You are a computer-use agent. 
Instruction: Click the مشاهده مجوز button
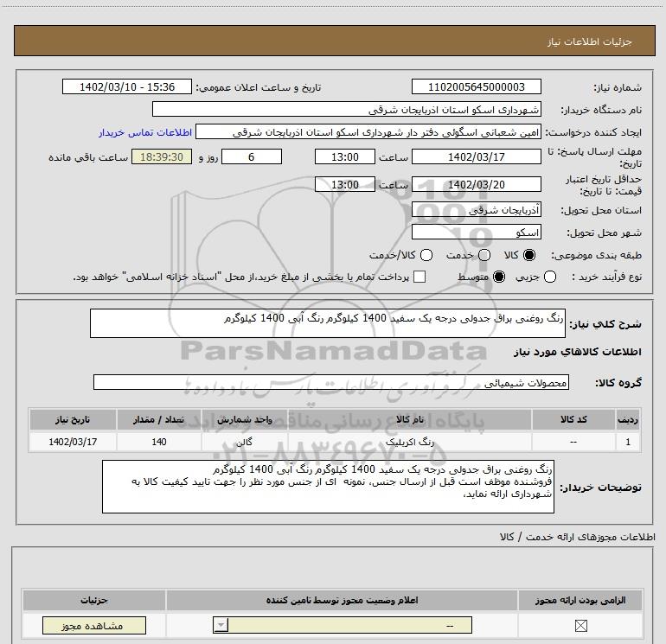94,626
